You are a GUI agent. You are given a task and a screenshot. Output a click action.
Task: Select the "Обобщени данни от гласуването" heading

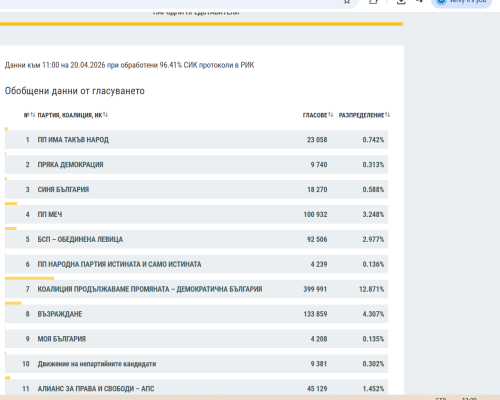75,91
